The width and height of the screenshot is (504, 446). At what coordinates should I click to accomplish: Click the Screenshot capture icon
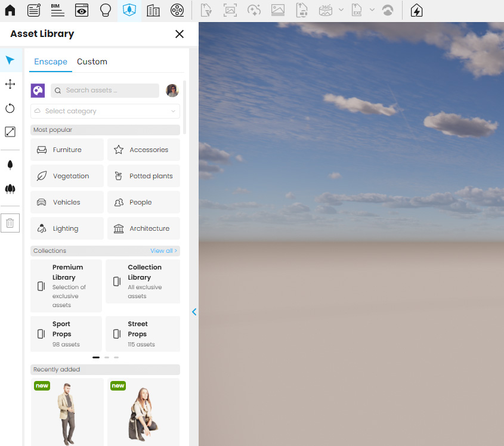pos(230,10)
